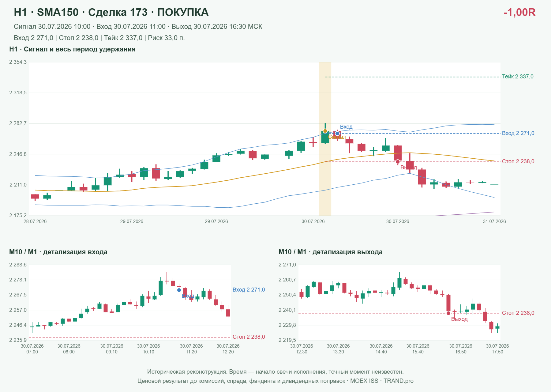
Task: Click the 2 271,0 axis label in exit chart
Action: 287,265
